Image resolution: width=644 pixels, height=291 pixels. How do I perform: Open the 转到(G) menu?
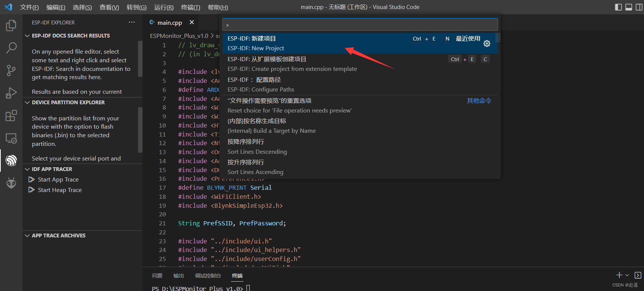[137, 7]
